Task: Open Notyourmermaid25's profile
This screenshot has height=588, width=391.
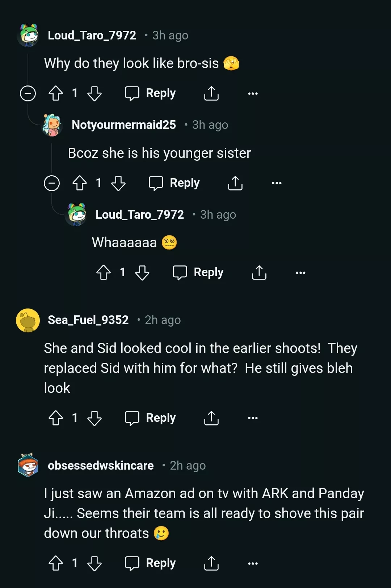Action: click(x=124, y=125)
